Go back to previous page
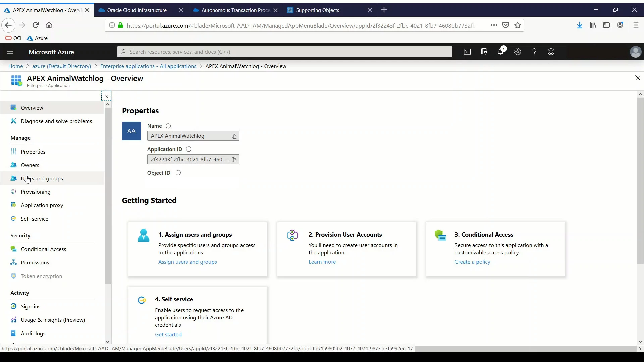Screen dimensions: 644x362 (x=8, y=25)
